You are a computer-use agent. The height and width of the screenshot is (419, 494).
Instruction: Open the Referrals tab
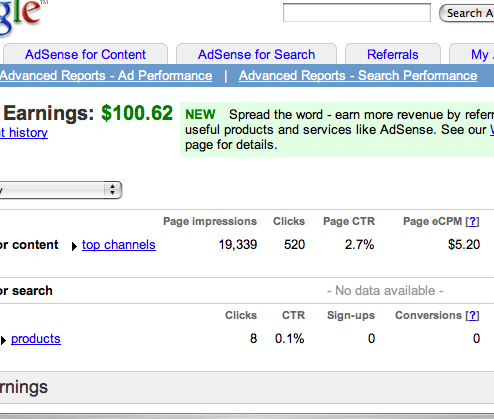tap(393, 54)
